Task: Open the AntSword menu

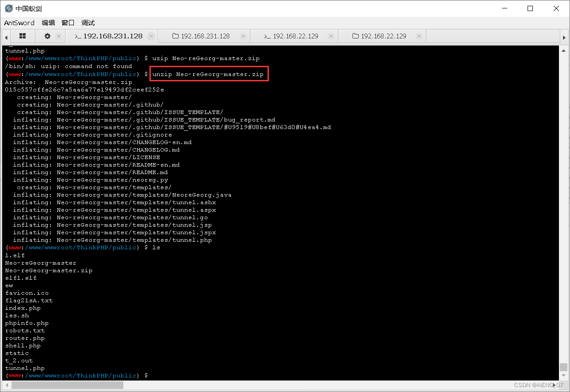Action: 19,23
